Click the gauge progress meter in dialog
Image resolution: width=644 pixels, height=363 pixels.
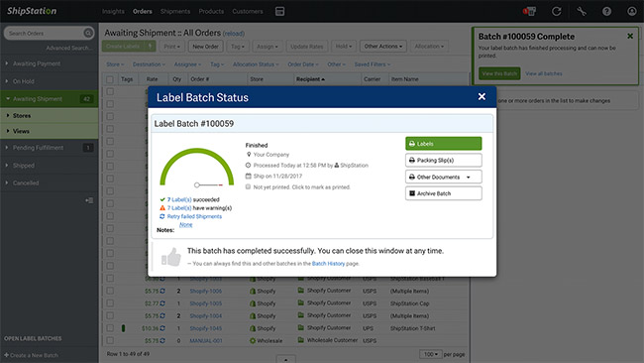197,168
